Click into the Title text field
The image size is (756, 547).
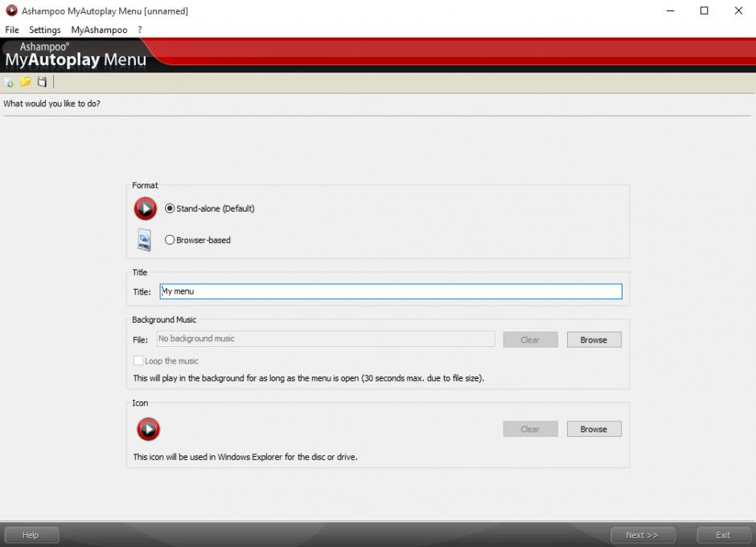tap(391, 291)
